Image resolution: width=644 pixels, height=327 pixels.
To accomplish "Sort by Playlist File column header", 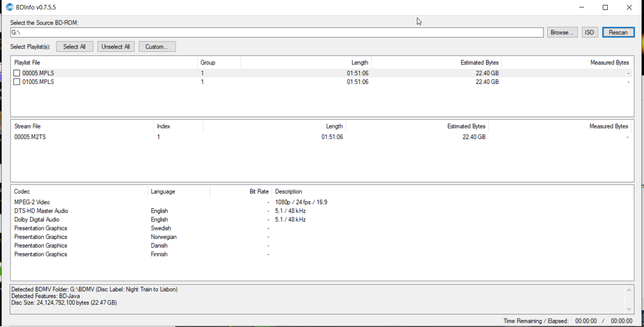I will [x=104, y=62].
